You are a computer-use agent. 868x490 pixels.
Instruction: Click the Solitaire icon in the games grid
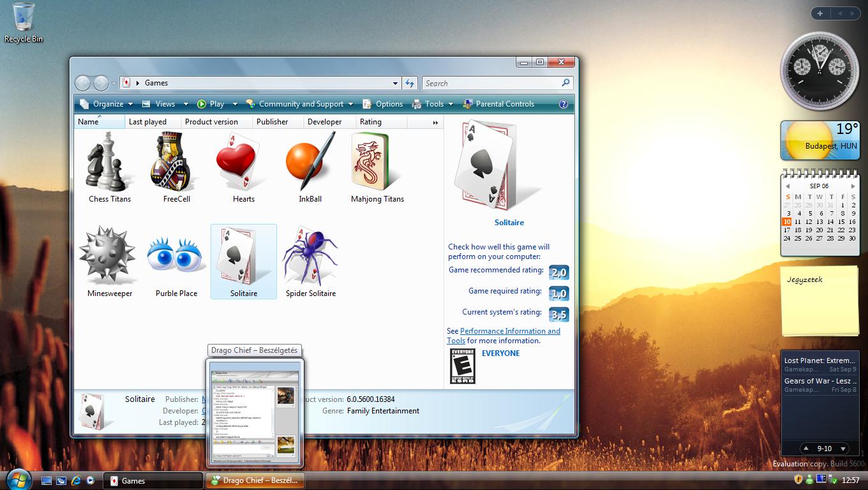[244, 262]
